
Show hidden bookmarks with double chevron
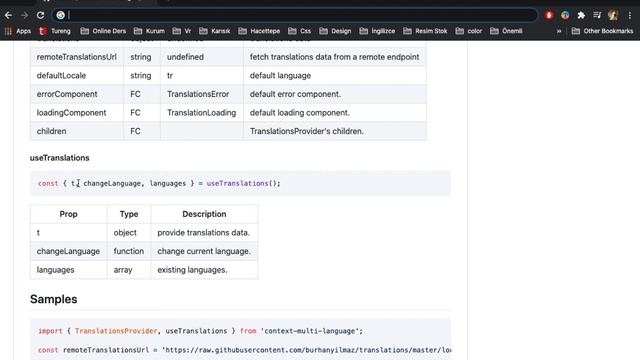pyautogui.click(x=559, y=31)
